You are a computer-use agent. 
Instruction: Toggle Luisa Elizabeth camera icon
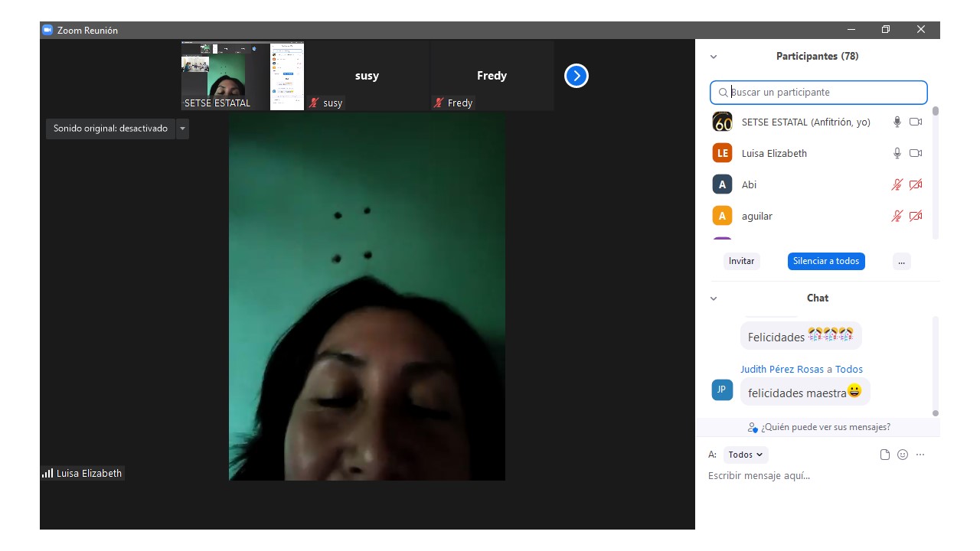point(916,153)
